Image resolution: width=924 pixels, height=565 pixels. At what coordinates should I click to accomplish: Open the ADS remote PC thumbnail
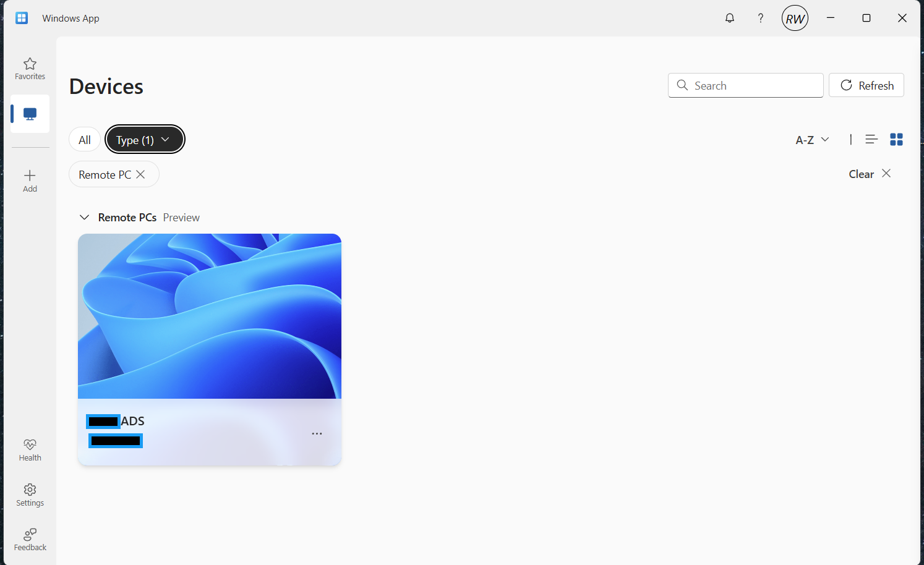(210, 316)
